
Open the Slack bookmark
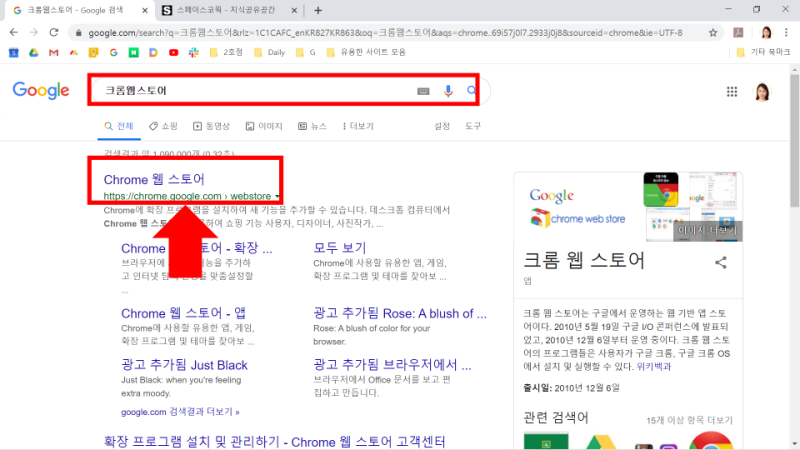[193, 52]
